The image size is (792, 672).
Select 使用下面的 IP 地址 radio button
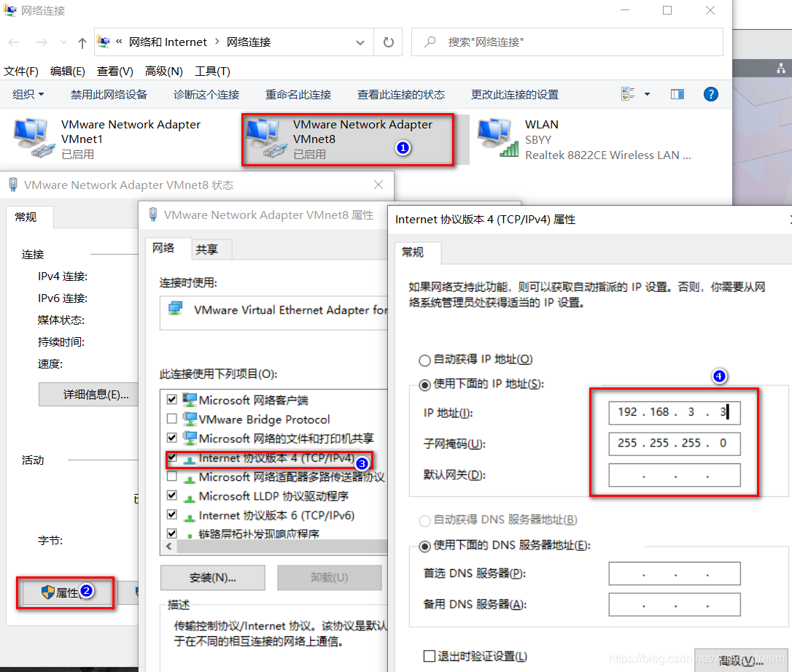coord(424,385)
